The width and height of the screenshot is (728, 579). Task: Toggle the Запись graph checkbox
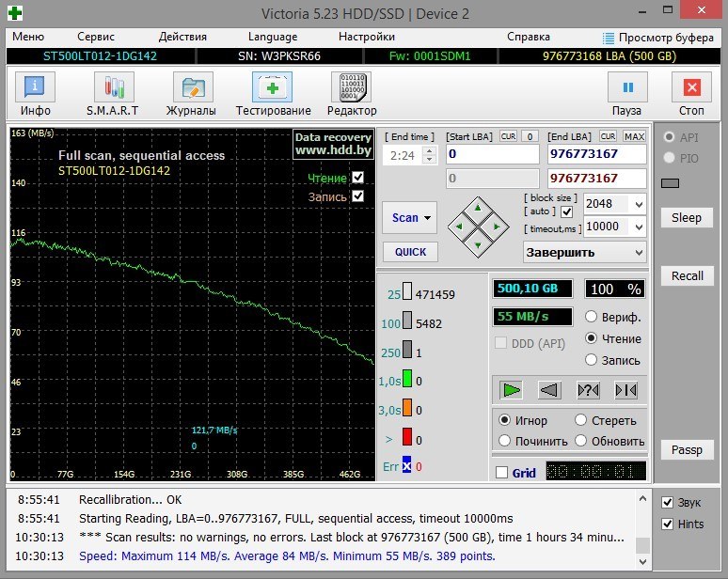[x=357, y=196]
